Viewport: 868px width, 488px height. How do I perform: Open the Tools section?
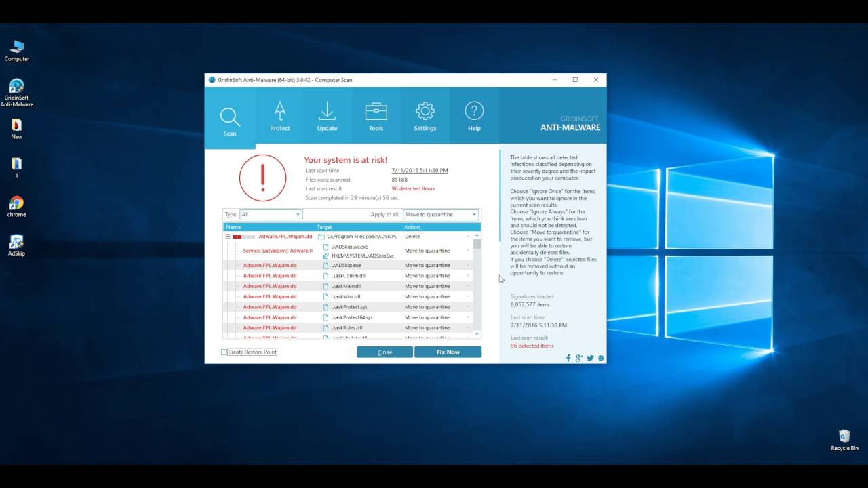click(x=376, y=116)
